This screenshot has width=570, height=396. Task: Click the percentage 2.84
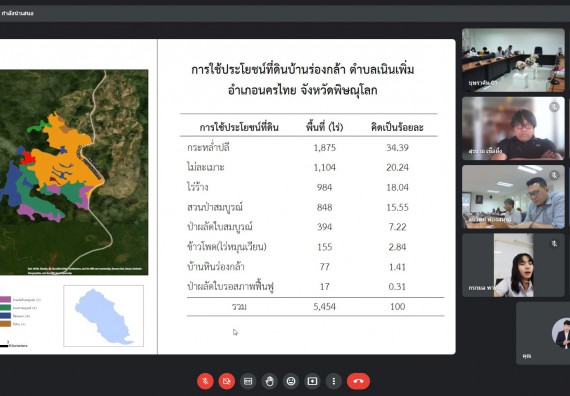pyautogui.click(x=397, y=247)
